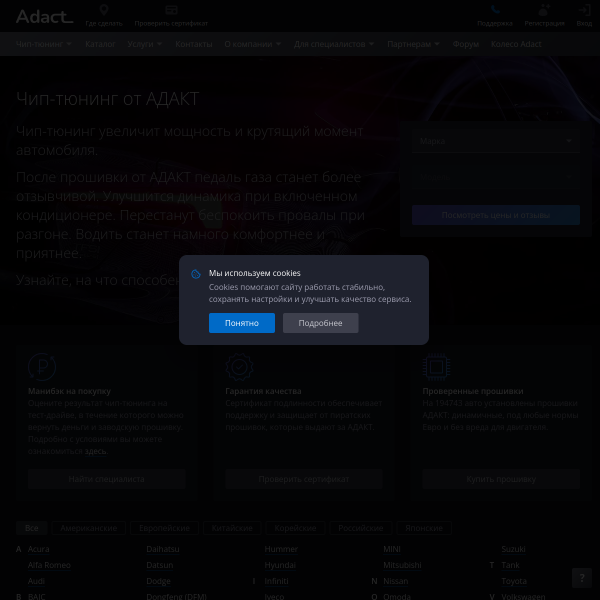Screen dimensions: 600x600
Task: Click the cookie icon in the dialog
Action: 196,274
